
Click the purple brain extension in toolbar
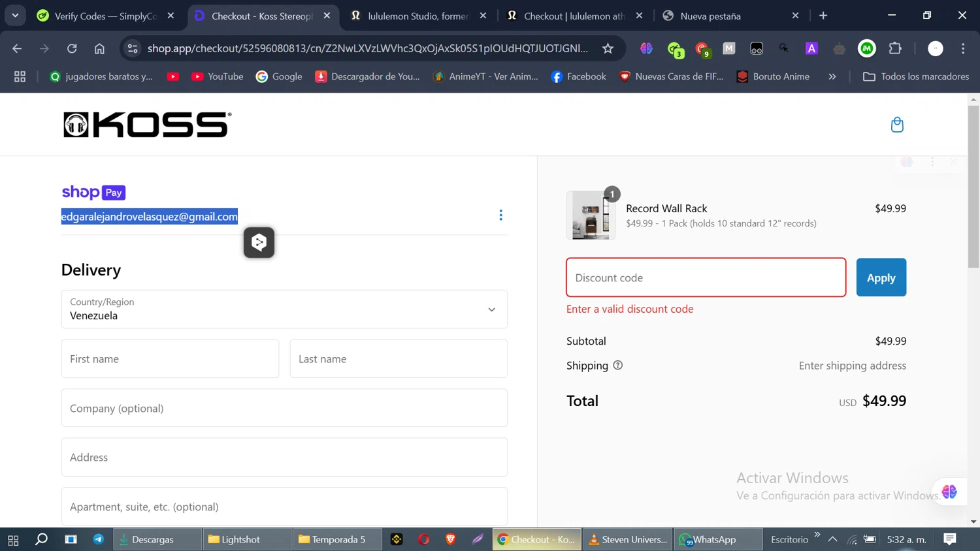click(646, 48)
